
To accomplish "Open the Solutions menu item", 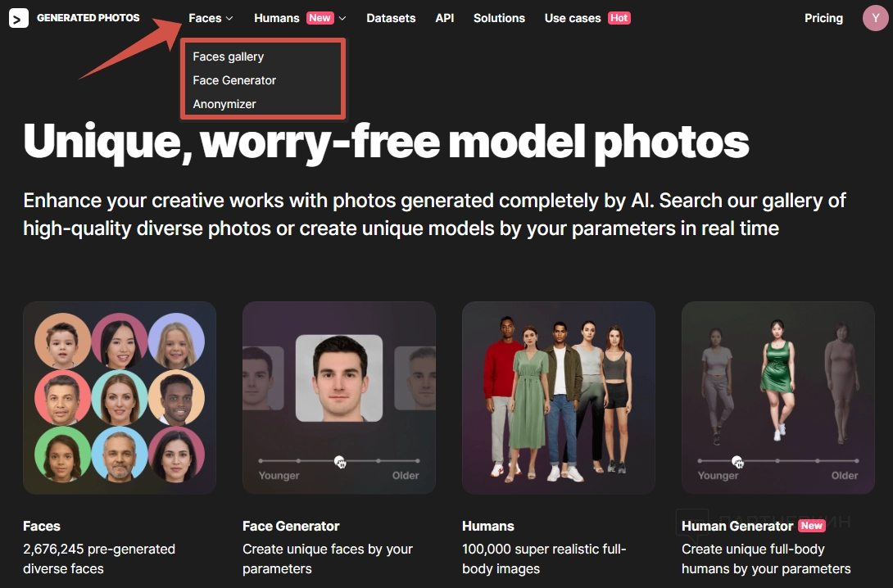I will [x=499, y=18].
